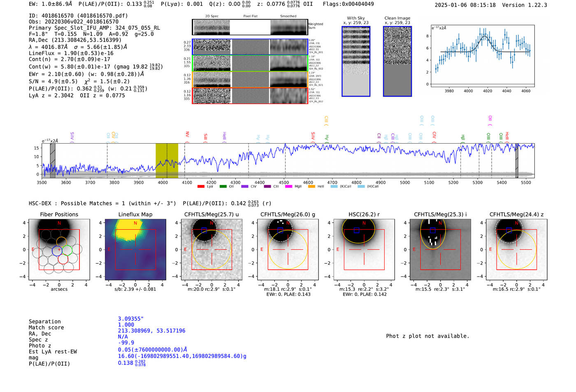This screenshot has height=392, width=576.
Task: Click the EWr = 2.10(±0.60) line
Action: point(86,74)
